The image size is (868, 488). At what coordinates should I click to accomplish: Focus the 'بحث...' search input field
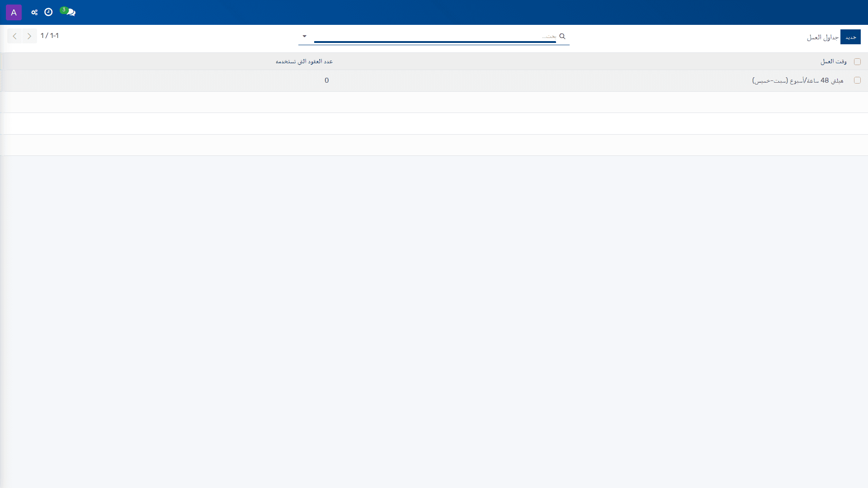[435, 36]
